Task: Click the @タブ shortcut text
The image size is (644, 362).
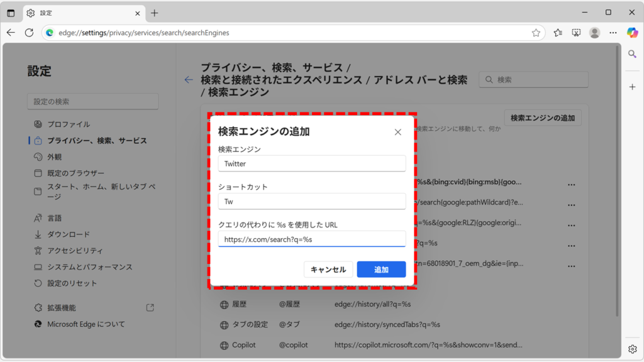Action: 289,325
